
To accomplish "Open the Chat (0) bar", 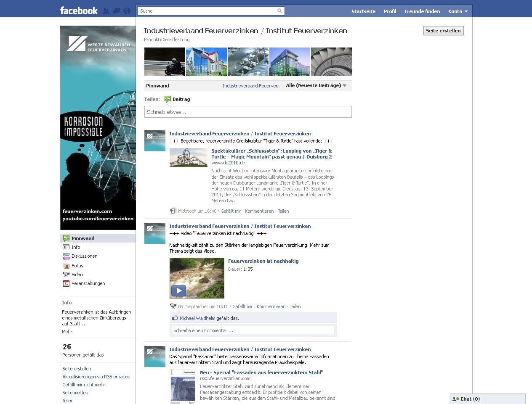I will pyautogui.click(x=488, y=399).
